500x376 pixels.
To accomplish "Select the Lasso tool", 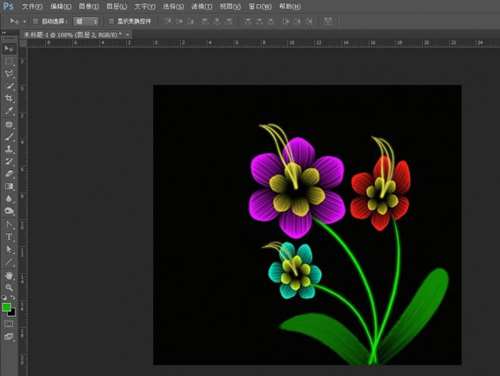I will (x=9, y=73).
